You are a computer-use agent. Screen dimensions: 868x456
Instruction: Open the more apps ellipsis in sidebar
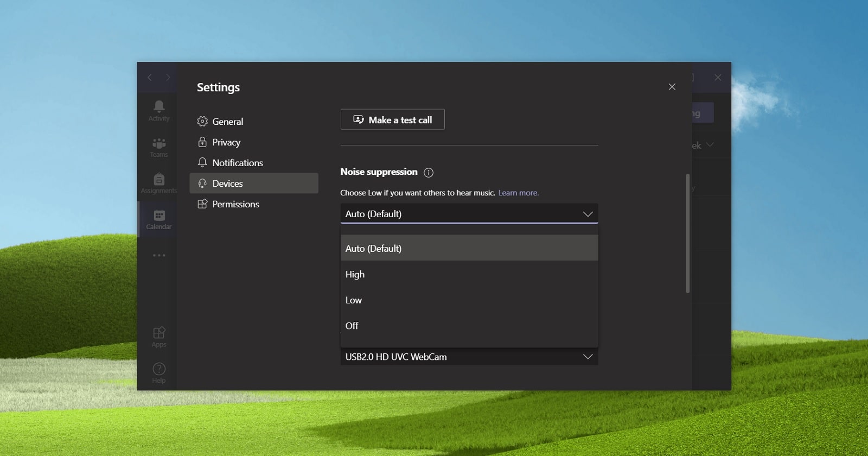(x=159, y=255)
